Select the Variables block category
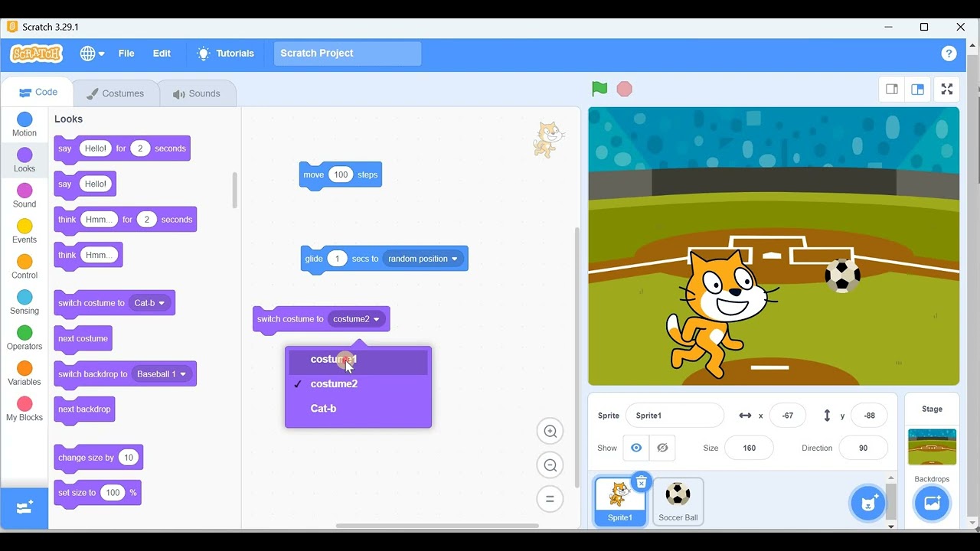The width and height of the screenshot is (980, 551). [x=24, y=374]
